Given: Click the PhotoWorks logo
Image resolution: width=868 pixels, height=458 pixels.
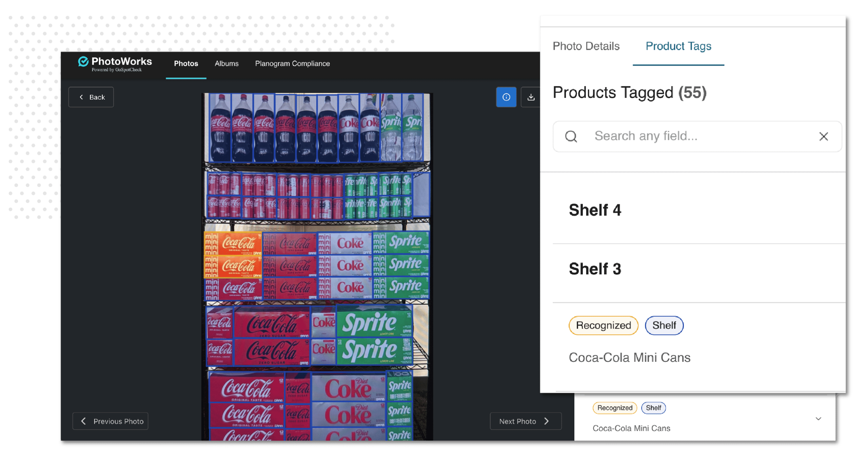Looking at the screenshot, I should point(115,64).
